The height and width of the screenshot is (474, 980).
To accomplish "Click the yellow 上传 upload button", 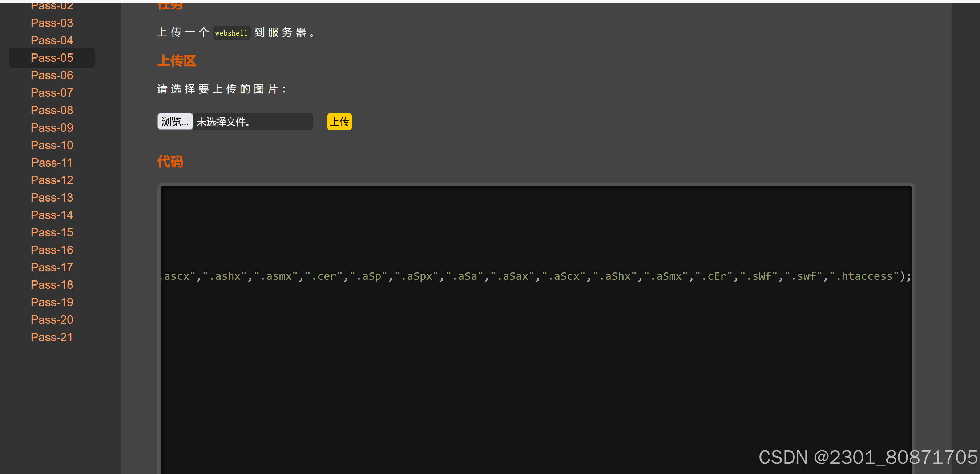I will pyautogui.click(x=339, y=122).
